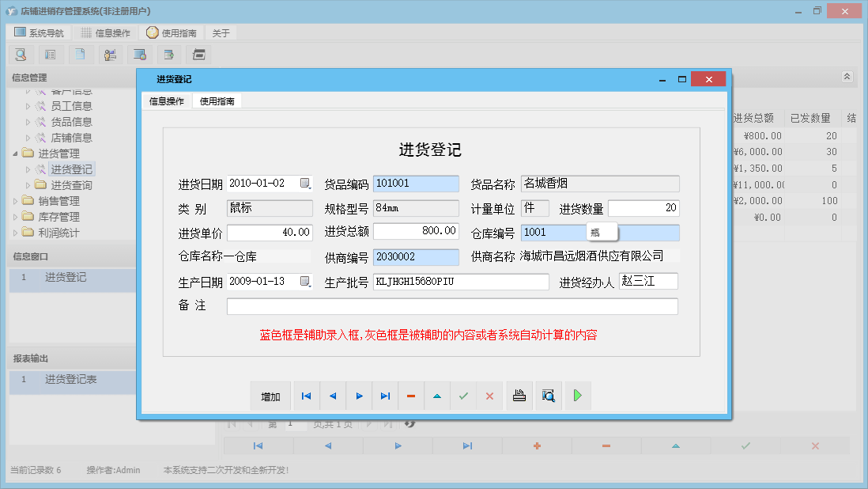Open the 进货日期 calendar date picker
Screen dimensions: 868x489
306,183
